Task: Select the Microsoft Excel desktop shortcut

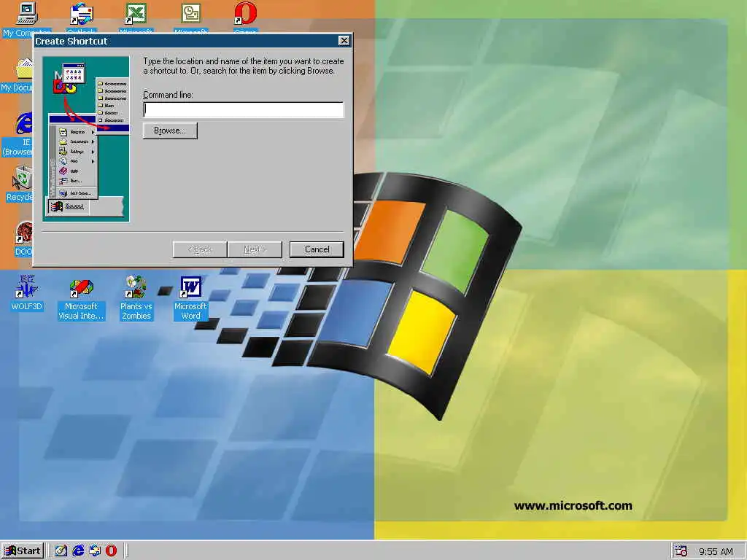Action: [x=136, y=13]
